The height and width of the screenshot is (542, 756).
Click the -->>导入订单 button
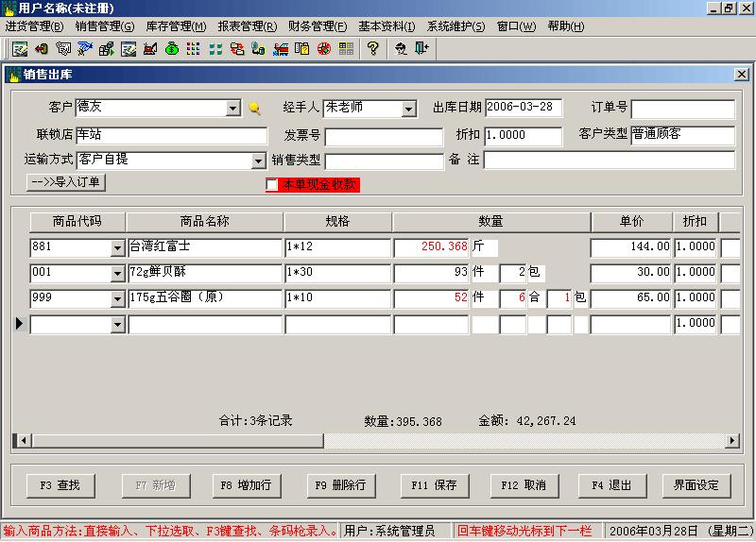pyautogui.click(x=65, y=182)
